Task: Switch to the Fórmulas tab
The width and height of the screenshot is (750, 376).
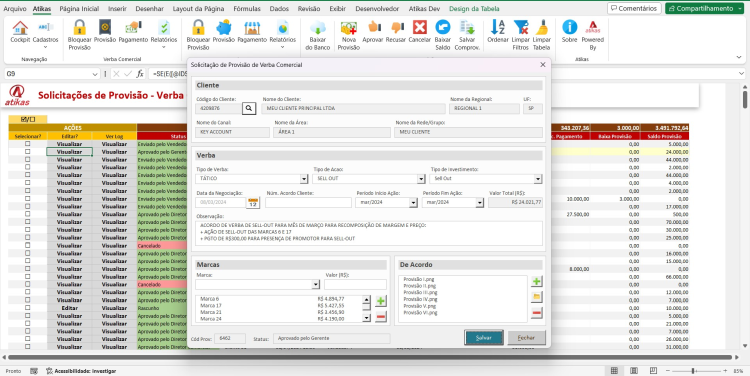Action: click(x=247, y=9)
